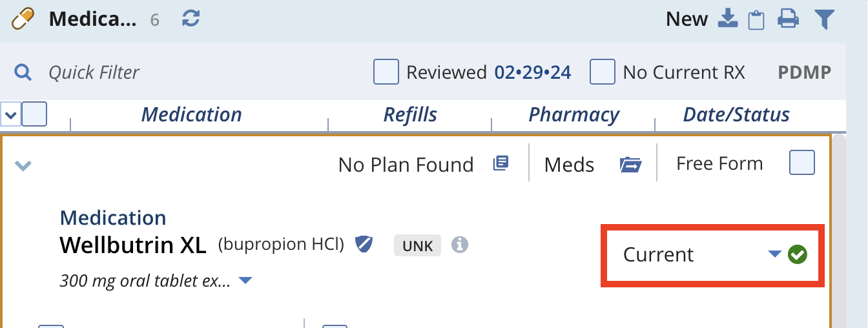Click the refresh medications icon
The width and height of the screenshot is (868, 328).
pyautogui.click(x=191, y=18)
